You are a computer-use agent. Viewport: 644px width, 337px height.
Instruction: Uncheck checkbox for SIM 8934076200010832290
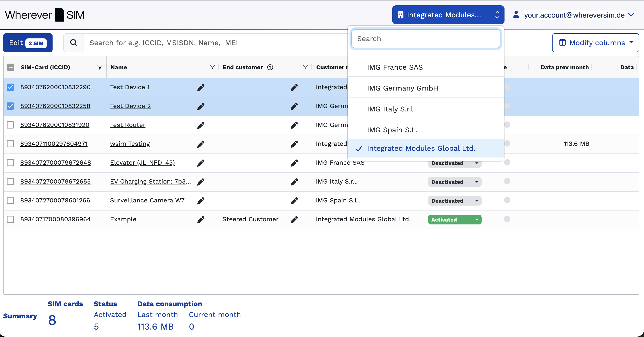coord(10,87)
